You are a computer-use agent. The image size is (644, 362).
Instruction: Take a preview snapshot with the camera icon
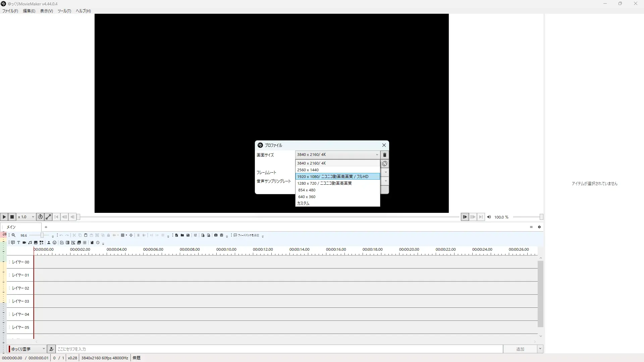[216, 235]
